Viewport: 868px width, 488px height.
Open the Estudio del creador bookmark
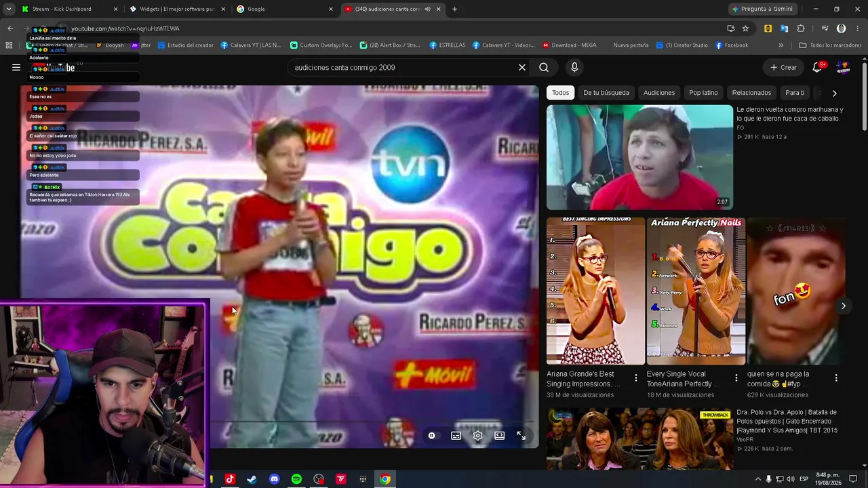coord(186,45)
